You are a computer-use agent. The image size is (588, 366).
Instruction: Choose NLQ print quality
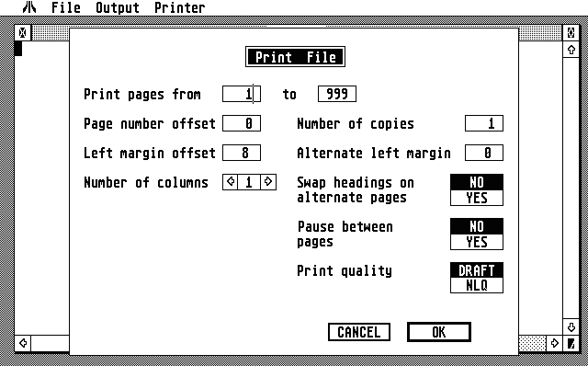pos(477,285)
